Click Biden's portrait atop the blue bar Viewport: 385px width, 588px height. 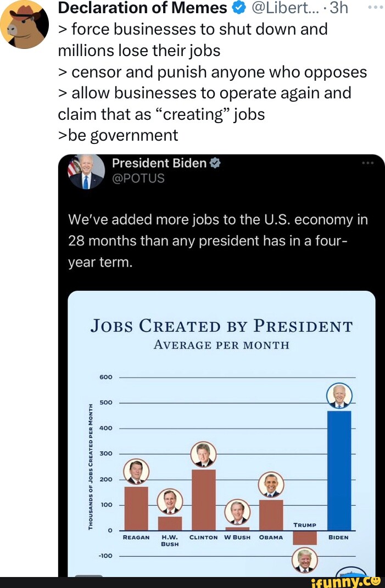point(339,396)
